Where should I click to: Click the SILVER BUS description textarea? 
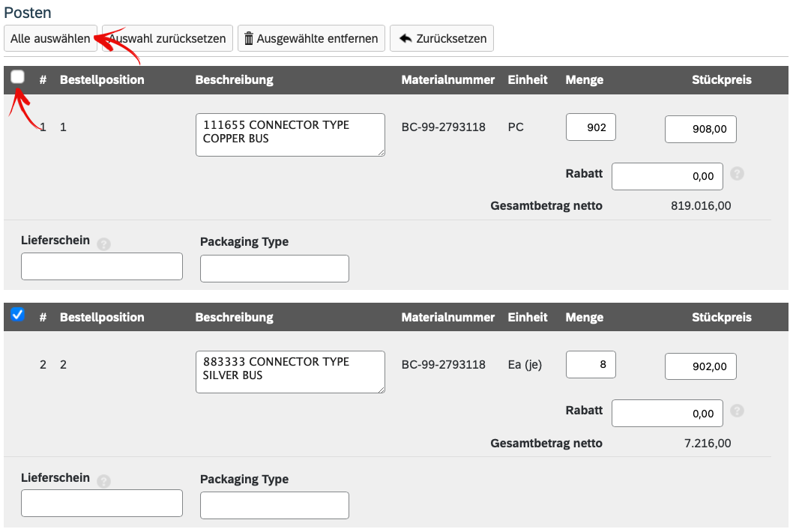(x=289, y=372)
